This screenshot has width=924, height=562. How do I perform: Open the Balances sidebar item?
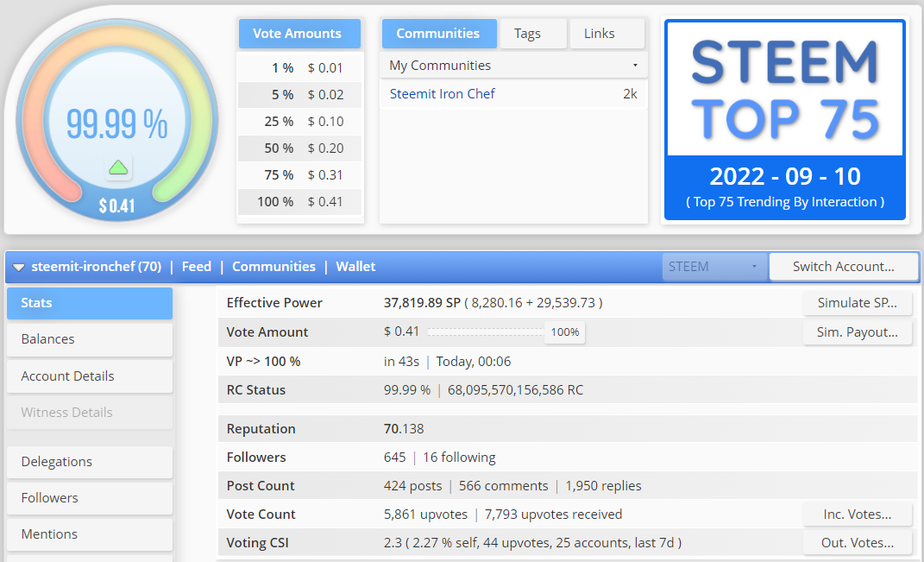coord(90,339)
